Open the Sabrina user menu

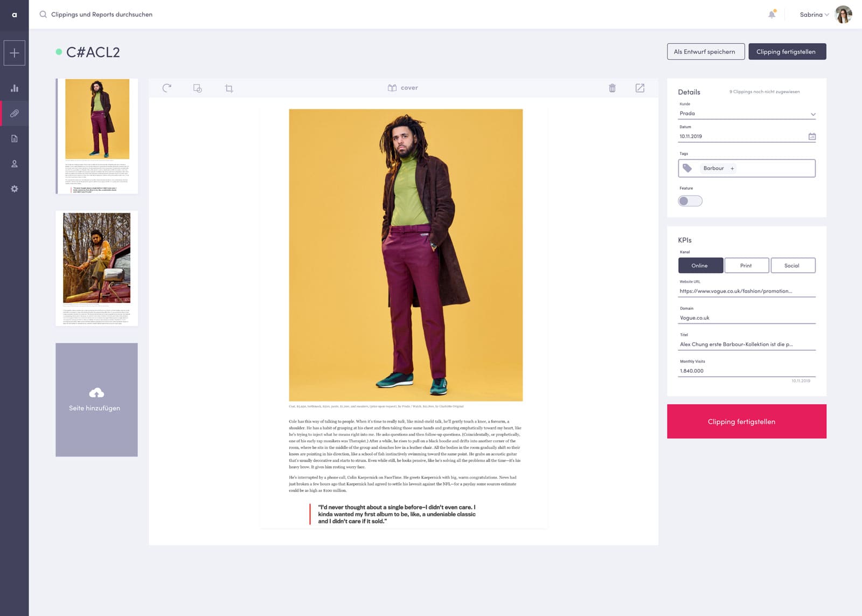pyautogui.click(x=814, y=15)
